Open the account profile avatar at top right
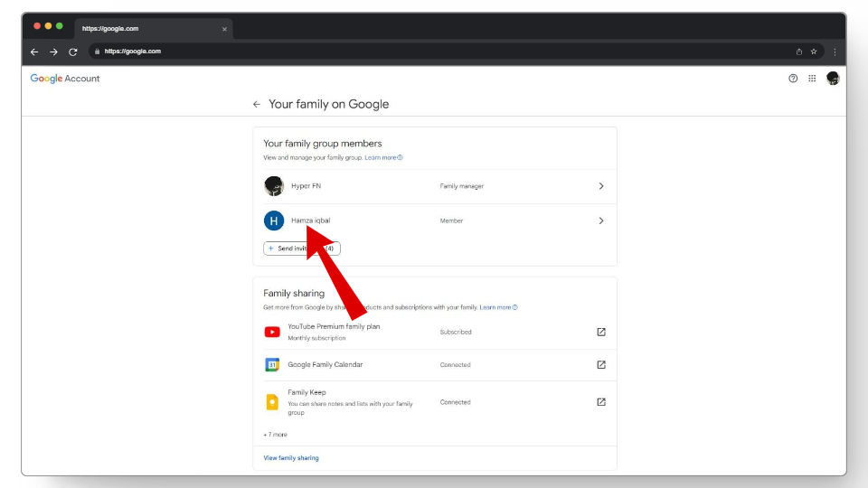The width and height of the screenshot is (868, 488). pos(833,79)
